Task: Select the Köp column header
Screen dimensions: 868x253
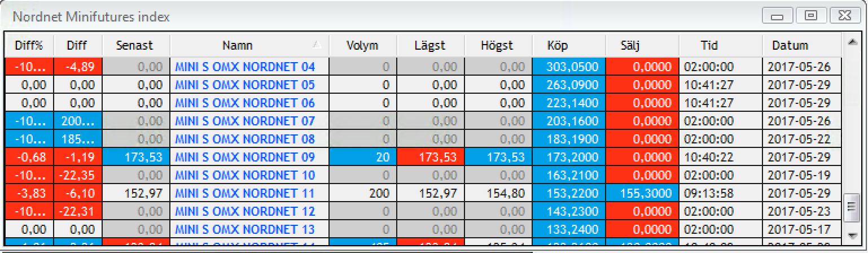Action: click(x=557, y=46)
